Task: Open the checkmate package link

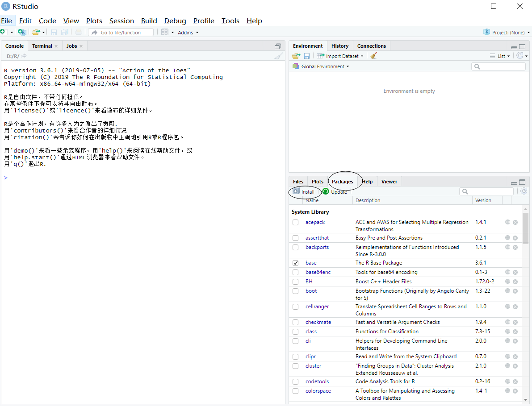Action: click(x=318, y=322)
